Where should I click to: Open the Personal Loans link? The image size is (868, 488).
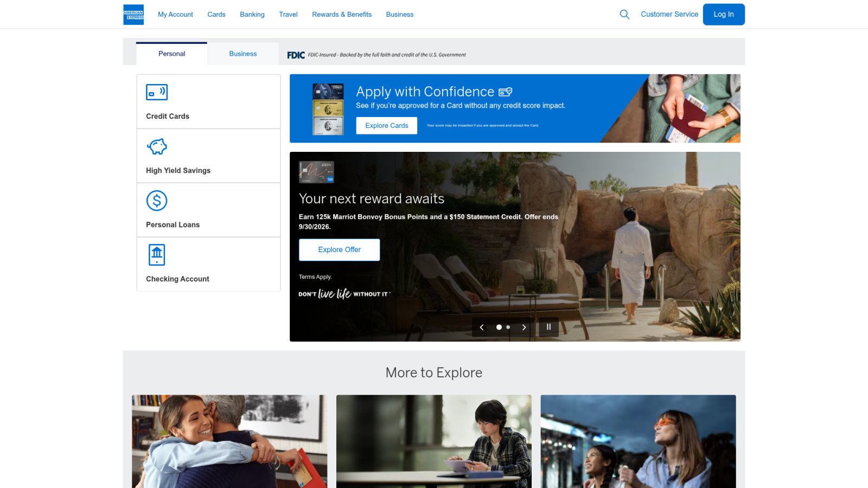coord(173,224)
